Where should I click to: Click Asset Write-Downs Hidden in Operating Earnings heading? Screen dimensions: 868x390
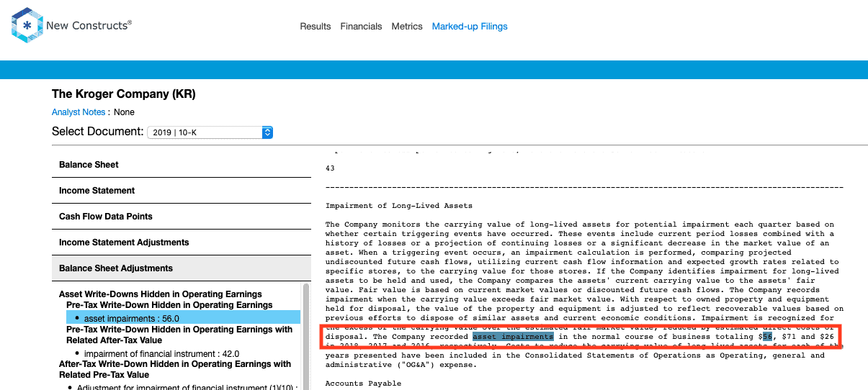tap(160, 294)
